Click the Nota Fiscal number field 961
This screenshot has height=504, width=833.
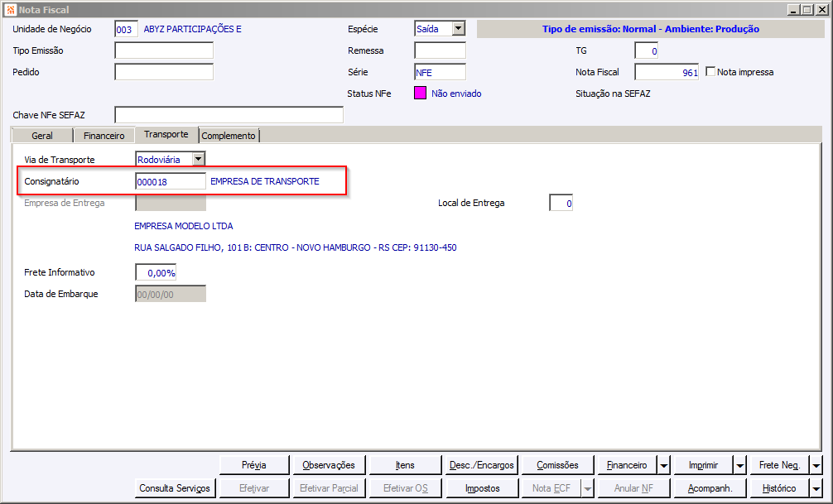[x=667, y=72]
